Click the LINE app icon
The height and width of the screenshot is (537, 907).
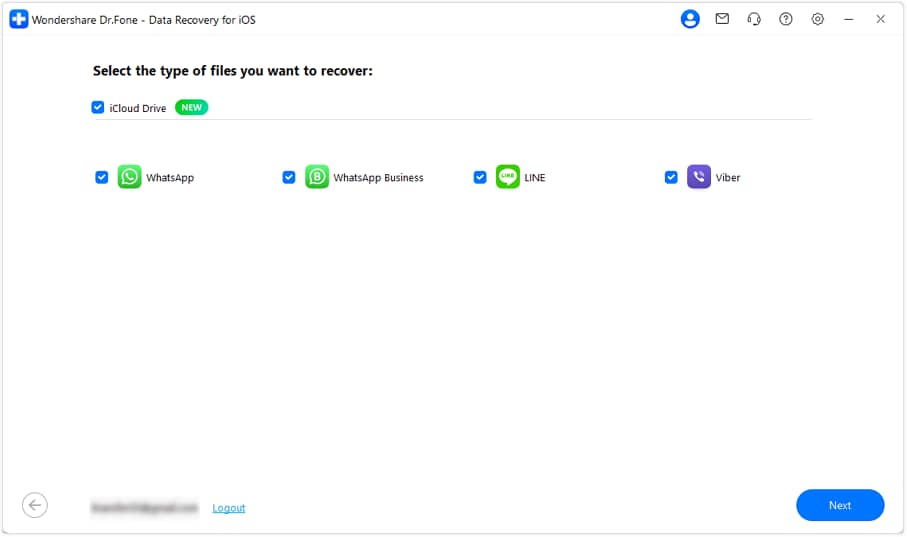click(508, 177)
